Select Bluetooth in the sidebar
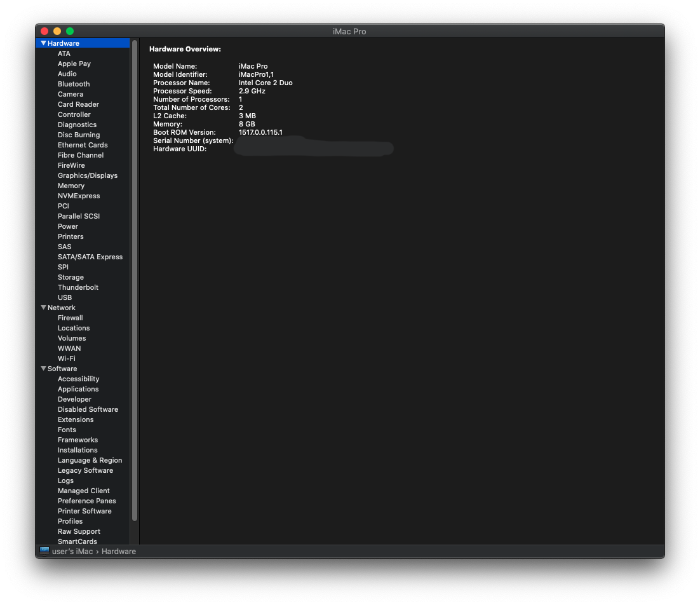The width and height of the screenshot is (700, 605). tap(74, 84)
